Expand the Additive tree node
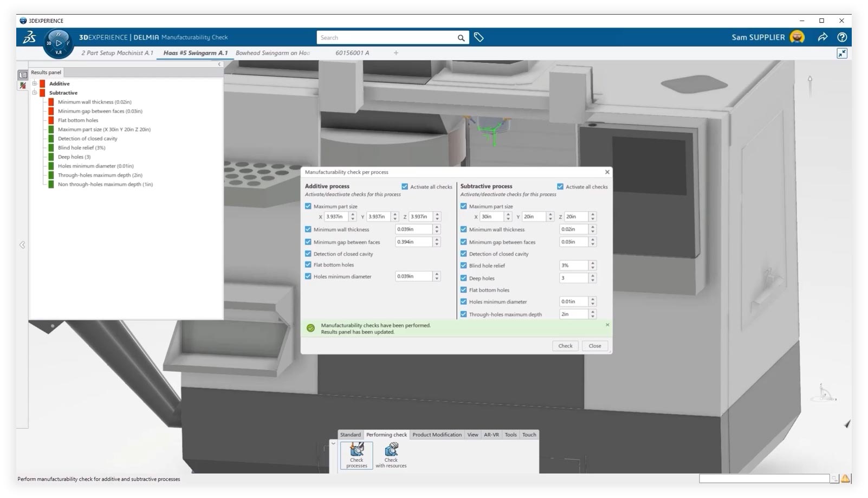Image resolution: width=868 pixels, height=498 pixels. coord(35,83)
